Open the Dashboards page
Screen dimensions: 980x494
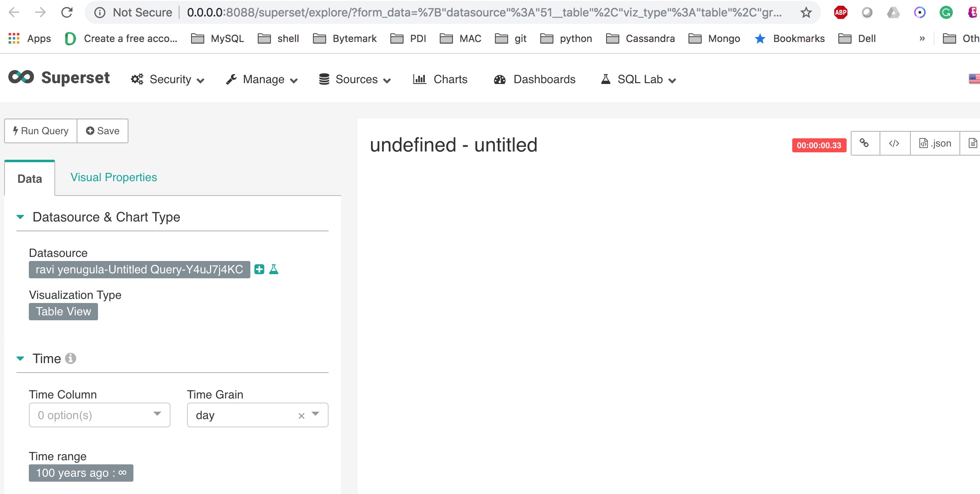point(544,79)
